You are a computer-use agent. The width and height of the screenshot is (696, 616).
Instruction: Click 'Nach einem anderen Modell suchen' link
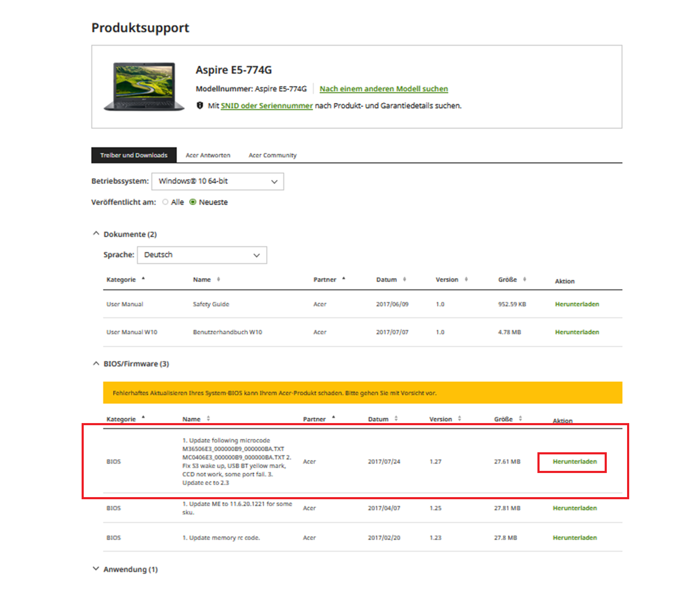(384, 89)
